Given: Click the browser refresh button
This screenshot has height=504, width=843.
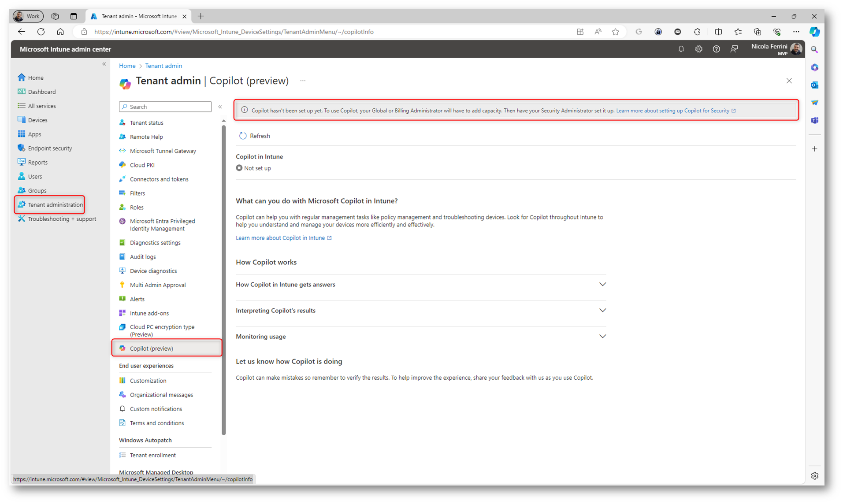Looking at the screenshot, I should coord(41,32).
